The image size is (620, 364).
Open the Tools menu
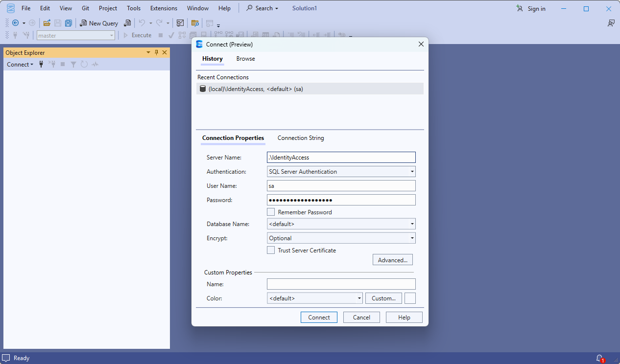click(133, 8)
